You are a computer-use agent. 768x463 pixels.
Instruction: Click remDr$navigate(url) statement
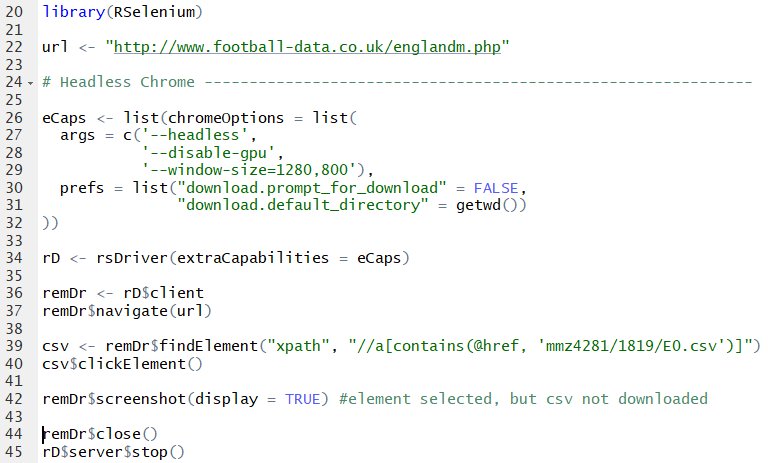127,311
